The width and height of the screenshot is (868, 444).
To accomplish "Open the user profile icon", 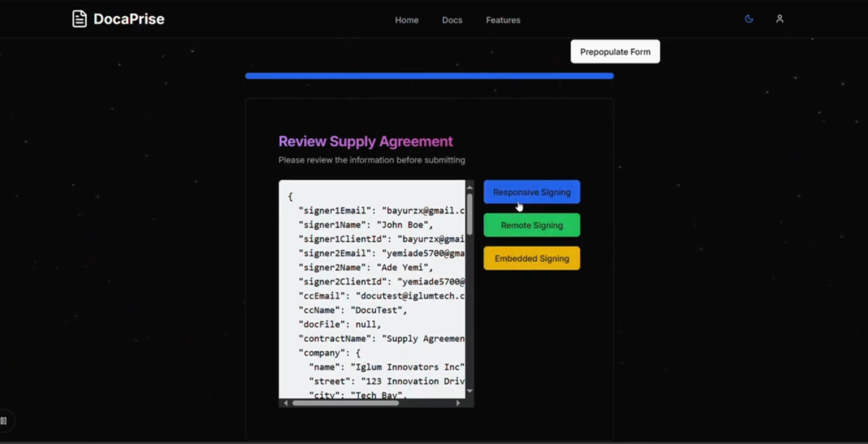I will tap(779, 19).
